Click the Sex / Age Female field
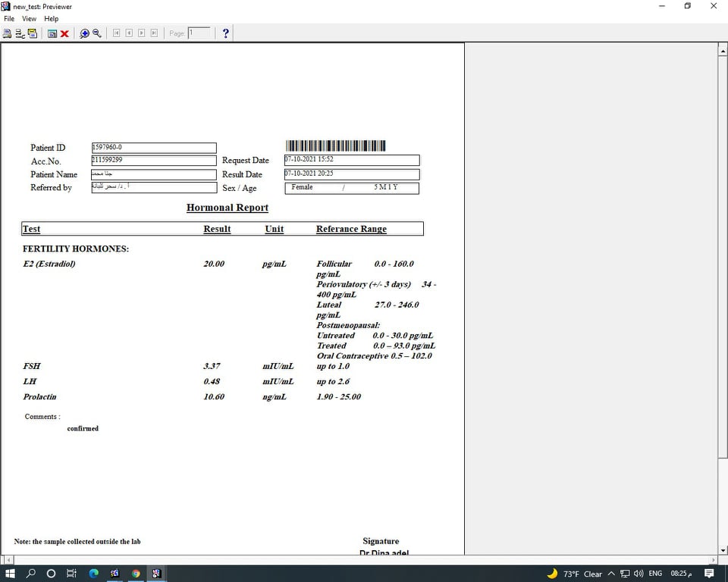The width and height of the screenshot is (728, 582). tap(352, 188)
